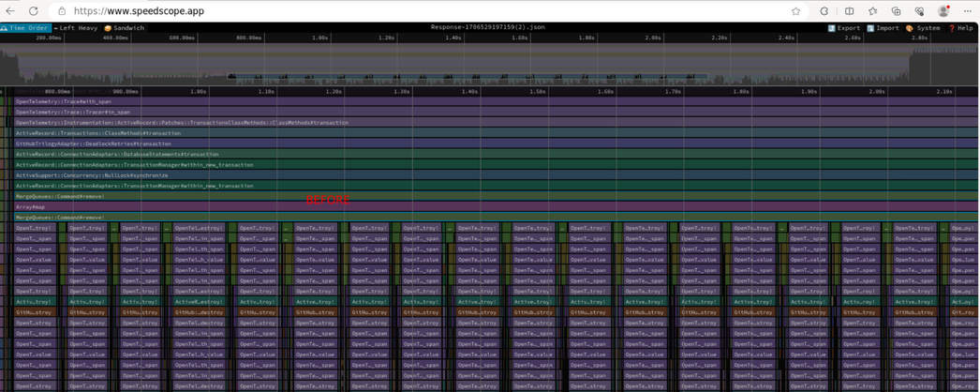
Task: Click browser back arrow
Action: point(10,11)
